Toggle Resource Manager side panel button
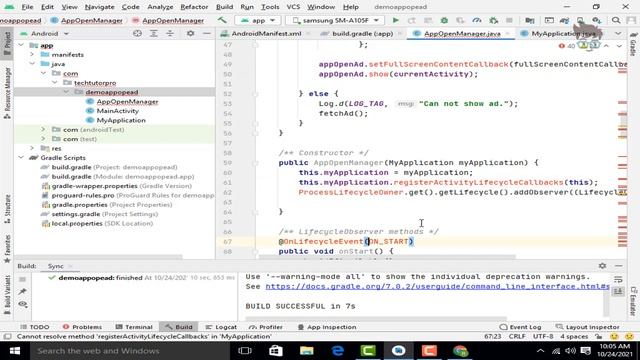This screenshot has width=640, height=360. [7, 94]
